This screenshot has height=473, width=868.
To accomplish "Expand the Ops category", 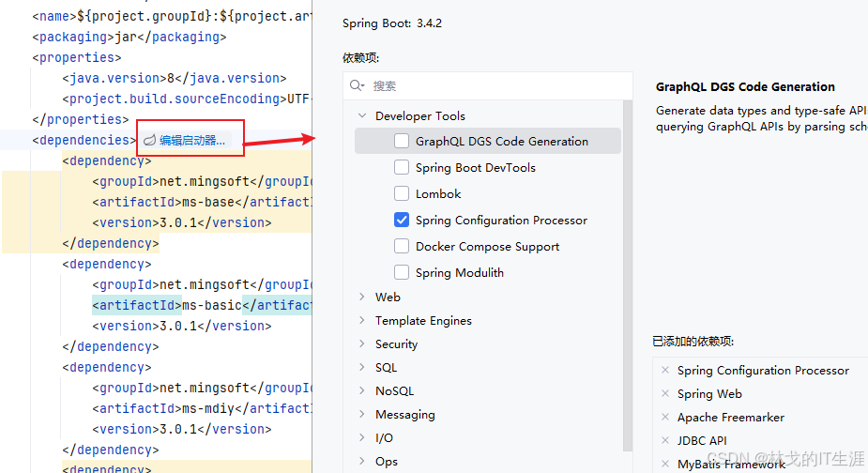I will coord(362,461).
